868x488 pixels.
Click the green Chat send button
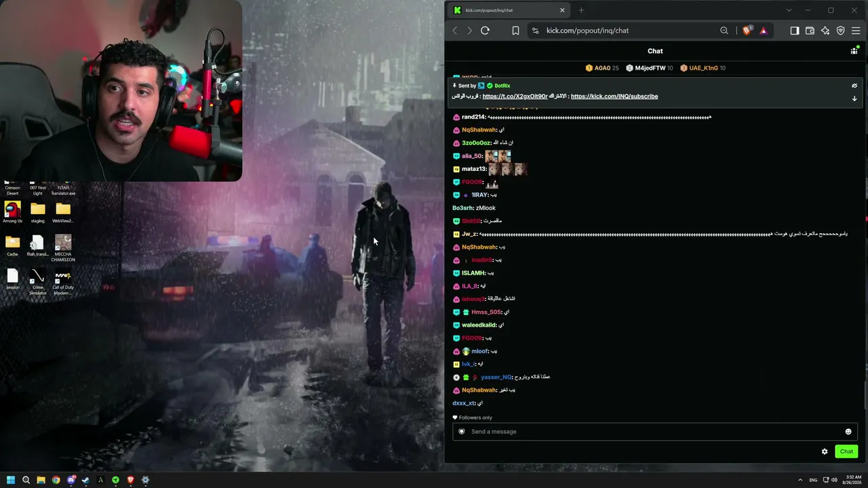pyautogui.click(x=846, y=451)
